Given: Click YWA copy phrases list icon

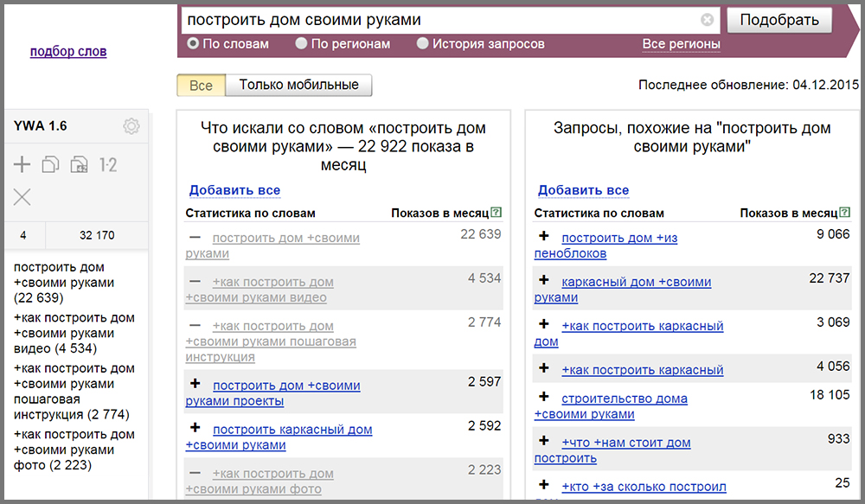Looking at the screenshot, I should tap(50, 164).
